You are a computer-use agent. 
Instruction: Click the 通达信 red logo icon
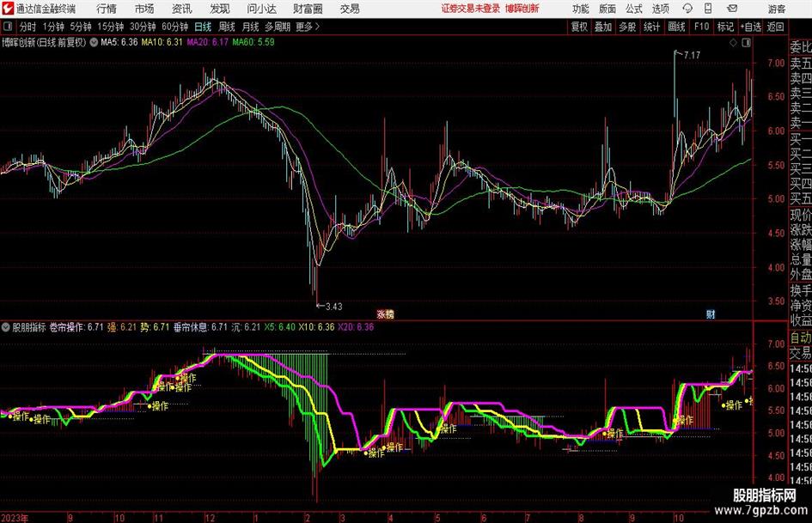coord(8,9)
